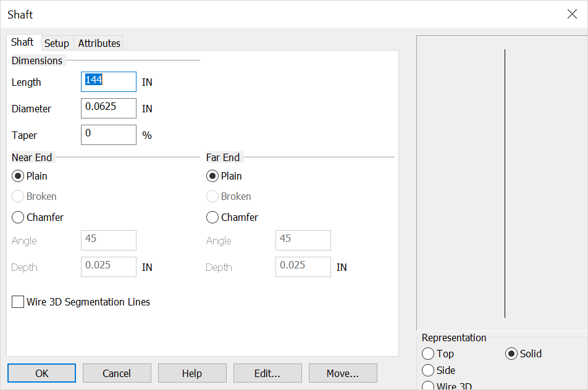Switch to the Attributes tab
Viewport: 588px width, 390px height.
coord(98,43)
